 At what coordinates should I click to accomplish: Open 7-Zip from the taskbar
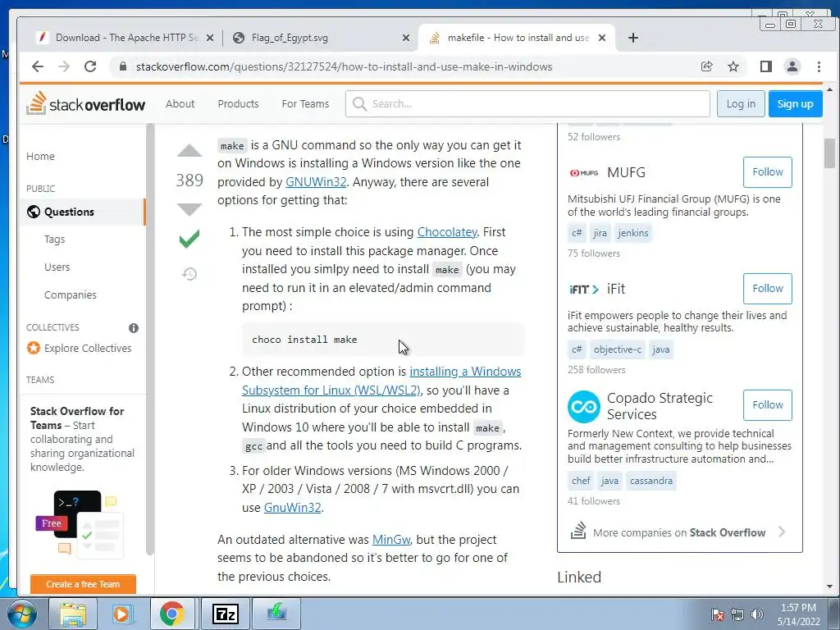pyautogui.click(x=225, y=614)
